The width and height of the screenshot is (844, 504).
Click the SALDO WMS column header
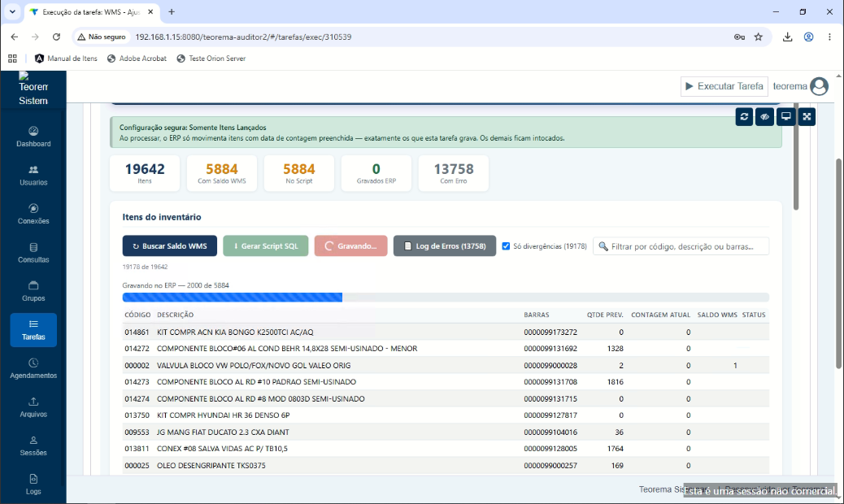click(717, 315)
